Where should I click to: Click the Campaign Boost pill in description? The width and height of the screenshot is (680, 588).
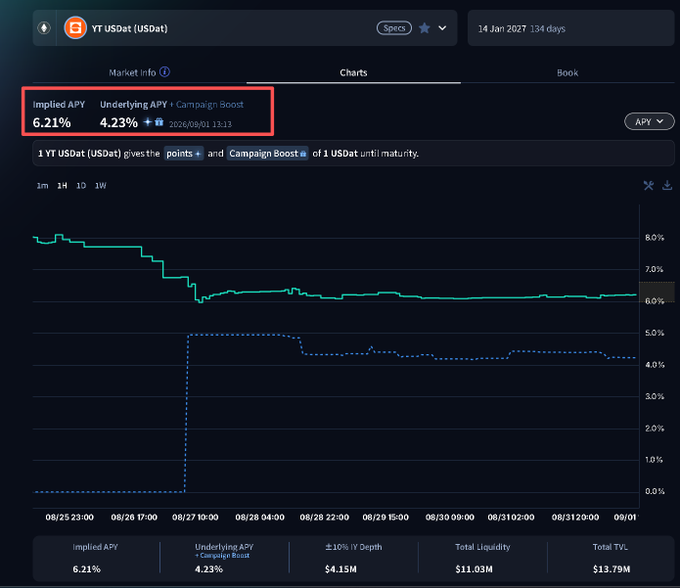(268, 154)
